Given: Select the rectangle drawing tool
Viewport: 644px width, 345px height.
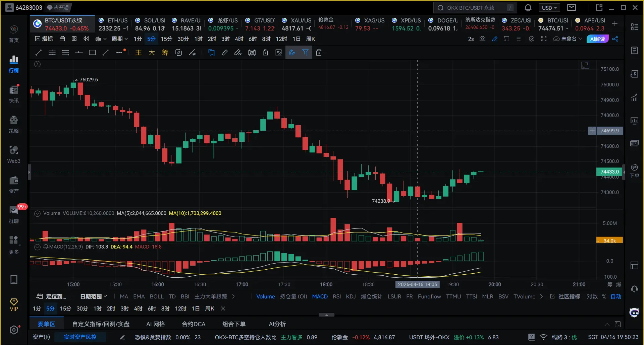Looking at the screenshot, I should click(92, 53).
